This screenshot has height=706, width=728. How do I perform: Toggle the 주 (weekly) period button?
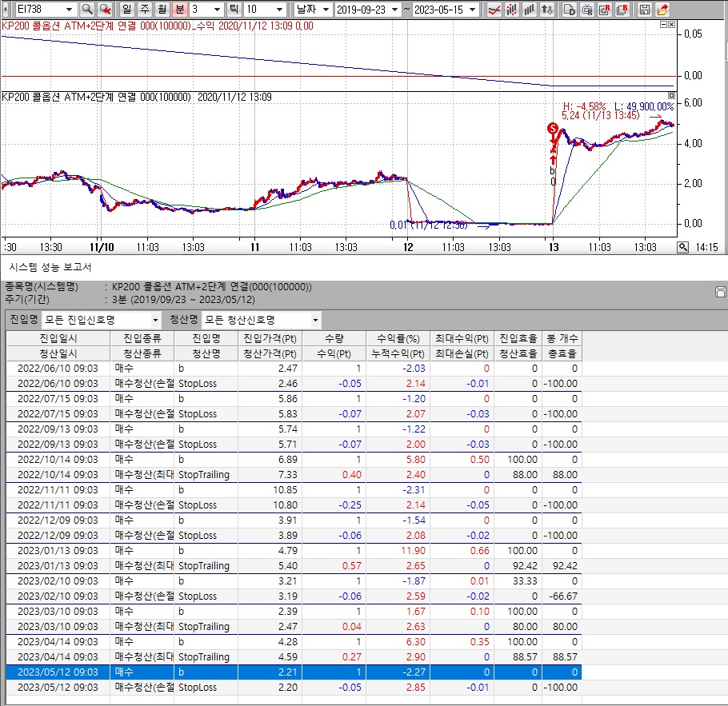(144, 10)
